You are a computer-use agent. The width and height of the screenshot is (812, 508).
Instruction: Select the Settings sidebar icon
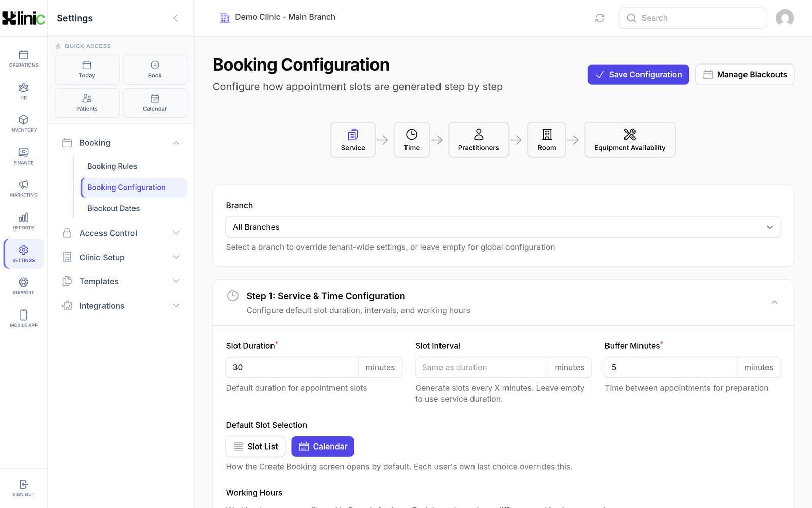click(x=23, y=253)
